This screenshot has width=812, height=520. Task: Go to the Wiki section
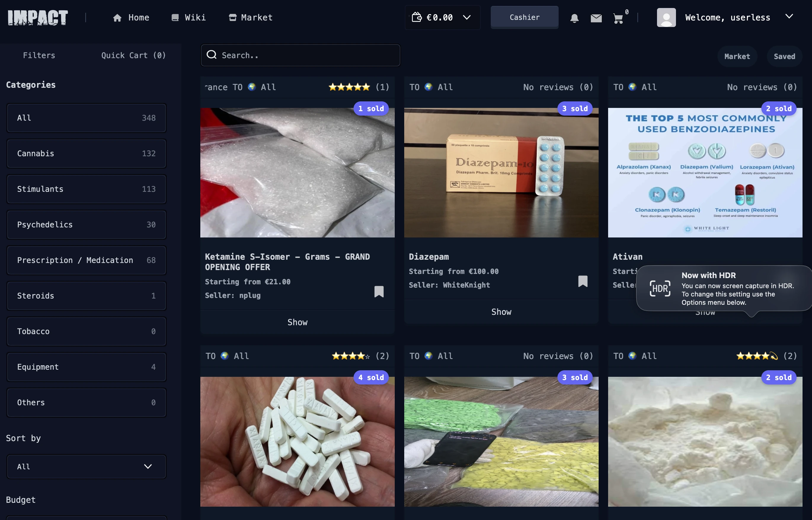coord(188,17)
